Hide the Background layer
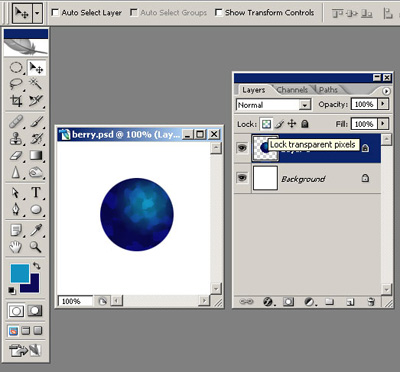The height and width of the screenshot is (372, 400). pos(242,178)
